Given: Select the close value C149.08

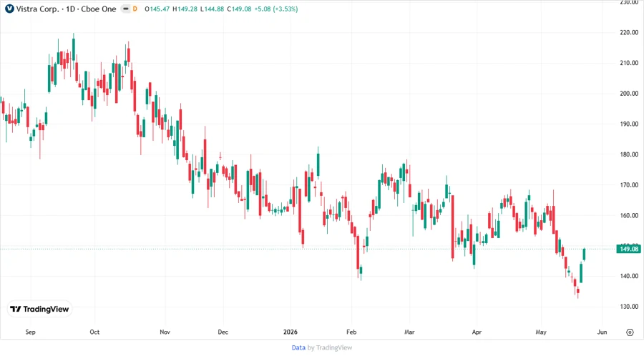Looking at the screenshot, I should (239, 9).
